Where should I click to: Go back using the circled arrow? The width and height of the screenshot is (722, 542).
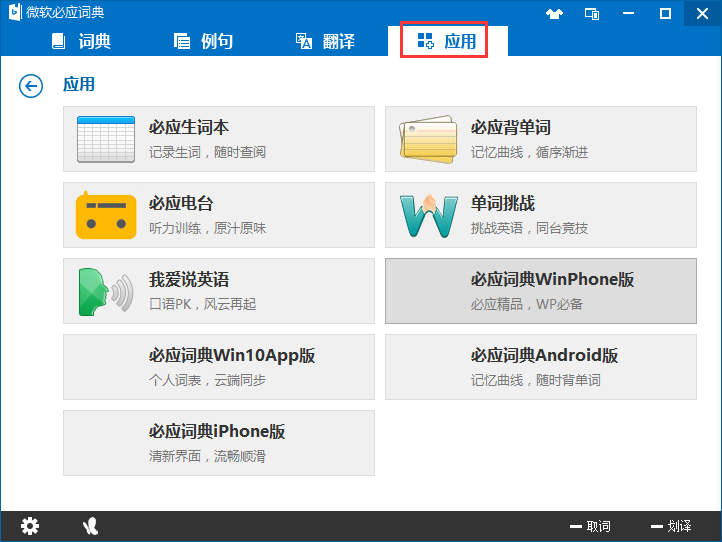(x=31, y=86)
